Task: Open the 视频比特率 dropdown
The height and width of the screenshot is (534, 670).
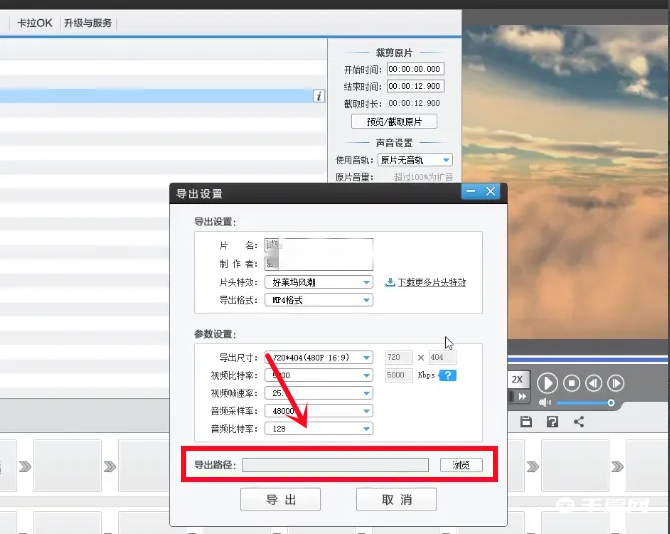Action: (319, 376)
